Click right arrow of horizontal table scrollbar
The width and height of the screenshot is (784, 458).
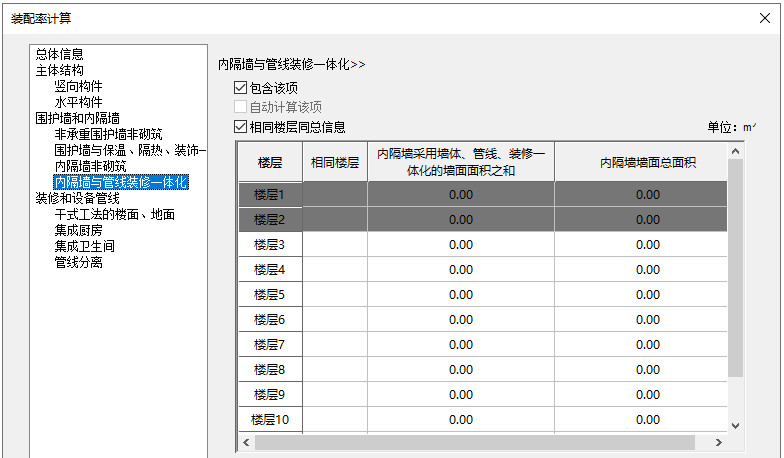718,442
